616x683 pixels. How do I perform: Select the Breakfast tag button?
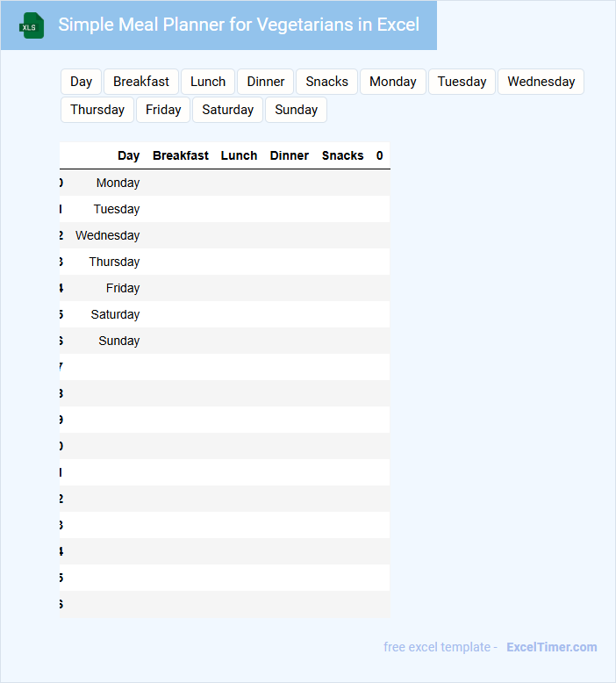141,82
